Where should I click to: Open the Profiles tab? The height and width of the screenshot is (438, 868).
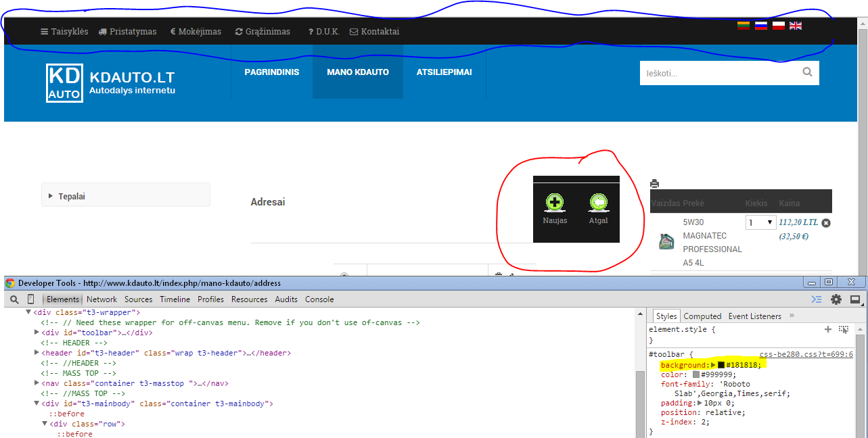coord(211,299)
